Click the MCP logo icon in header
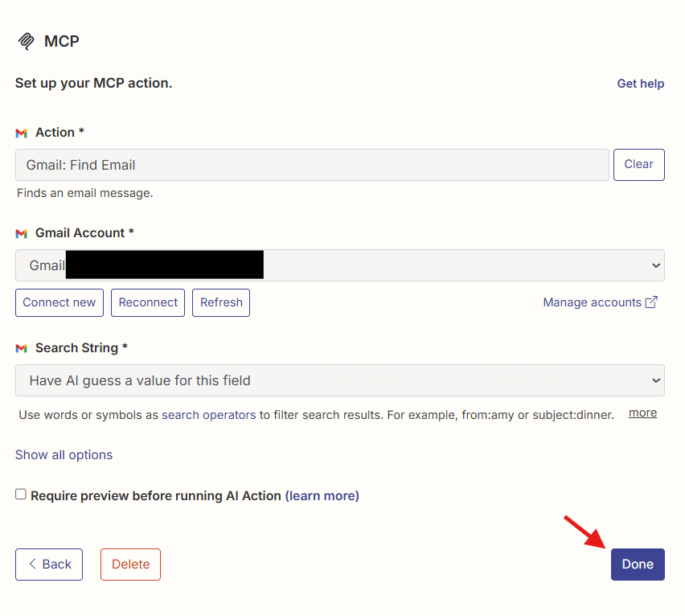685x616 pixels. pos(27,41)
